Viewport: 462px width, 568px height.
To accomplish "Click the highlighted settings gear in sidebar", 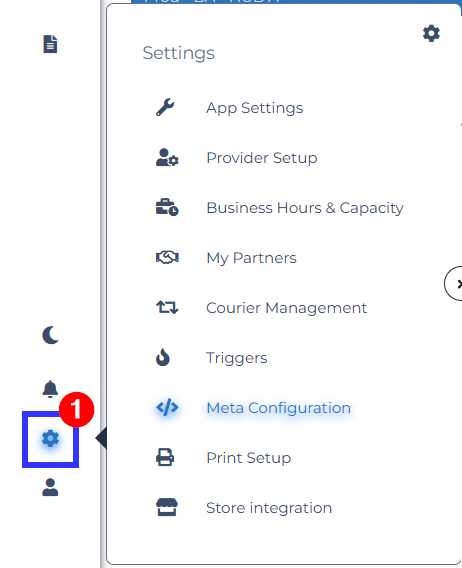I will coord(50,439).
